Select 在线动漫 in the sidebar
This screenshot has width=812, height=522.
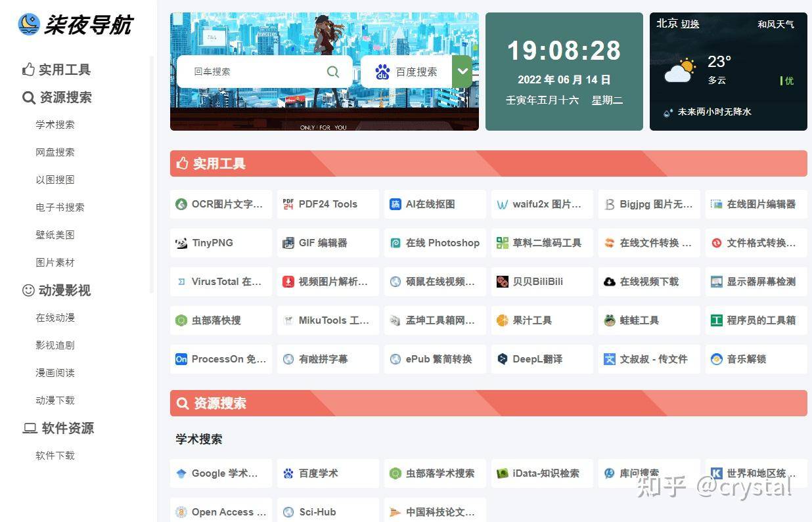click(55, 318)
